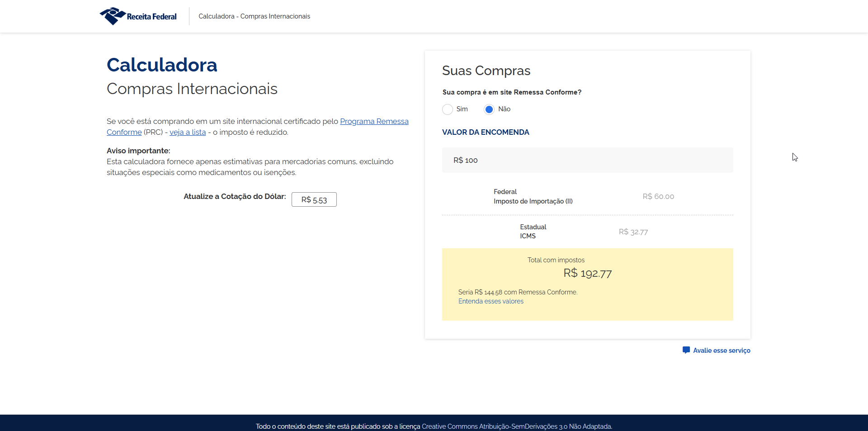This screenshot has width=868, height=431.
Task: Click the text Seria R$ 144.58 com Remessa Conforme
Action: coord(518,292)
